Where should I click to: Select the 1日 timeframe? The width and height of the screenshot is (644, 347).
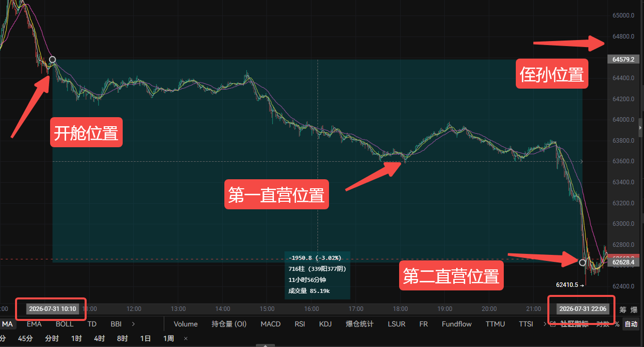(x=145, y=338)
